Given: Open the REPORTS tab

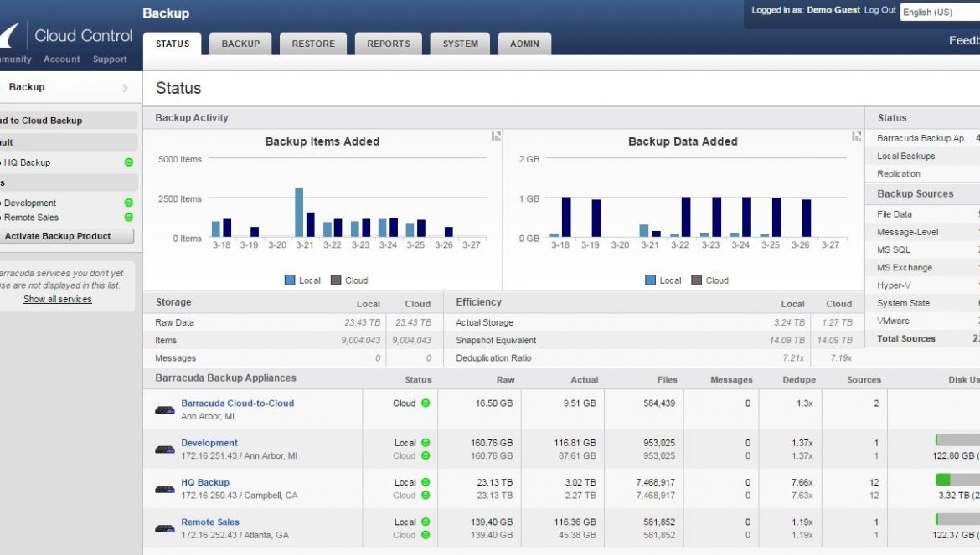Looking at the screenshot, I should pyautogui.click(x=389, y=44).
